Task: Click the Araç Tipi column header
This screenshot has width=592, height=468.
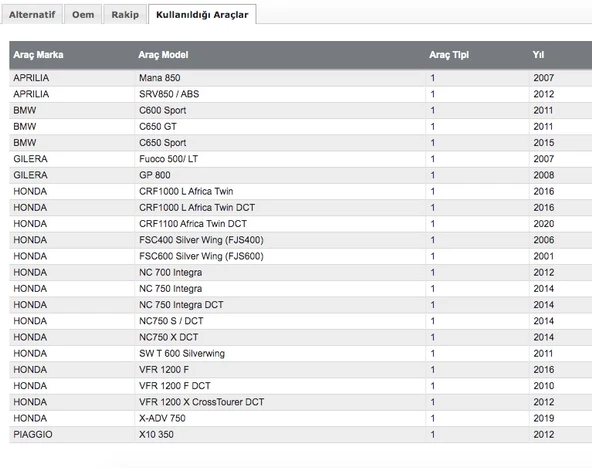Action: click(449, 55)
